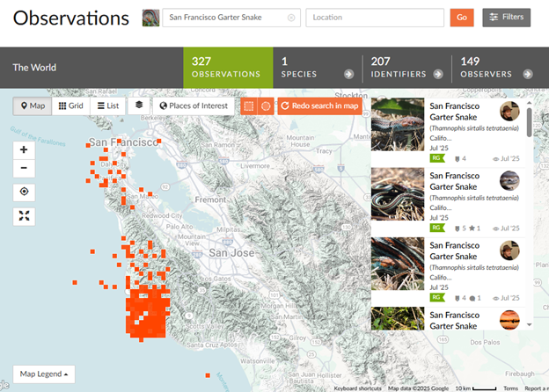Zoom out on the map

click(x=24, y=169)
